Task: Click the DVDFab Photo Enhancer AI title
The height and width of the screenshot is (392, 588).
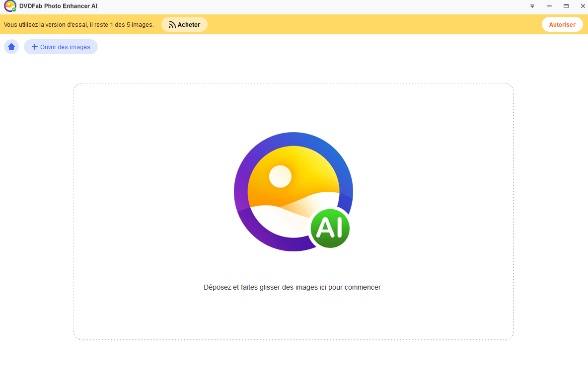Action: pos(58,6)
